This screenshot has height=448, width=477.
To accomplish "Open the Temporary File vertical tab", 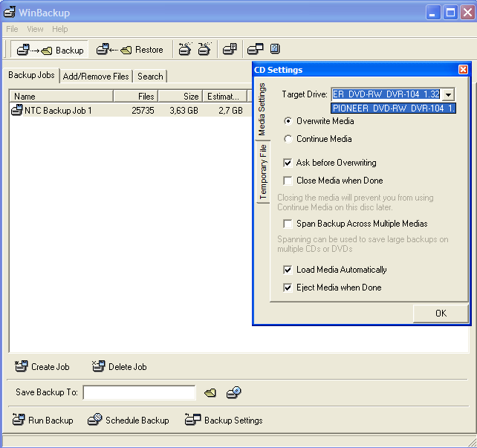I will [263, 172].
